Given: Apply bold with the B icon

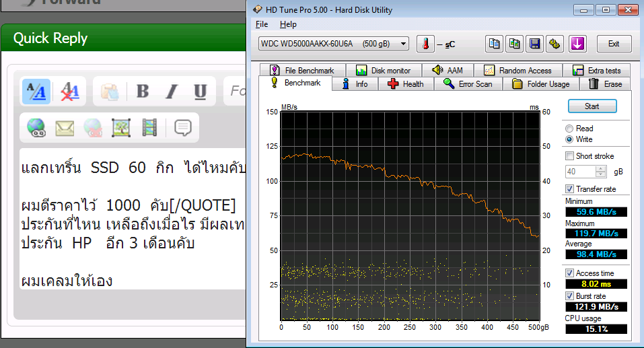Looking at the screenshot, I should click(143, 92).
